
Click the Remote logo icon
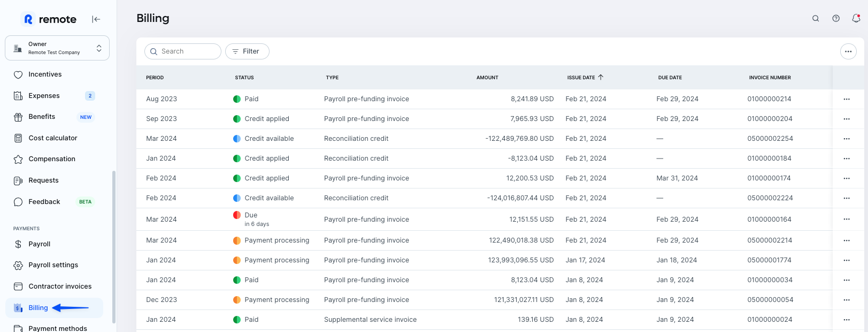[28, 19]
